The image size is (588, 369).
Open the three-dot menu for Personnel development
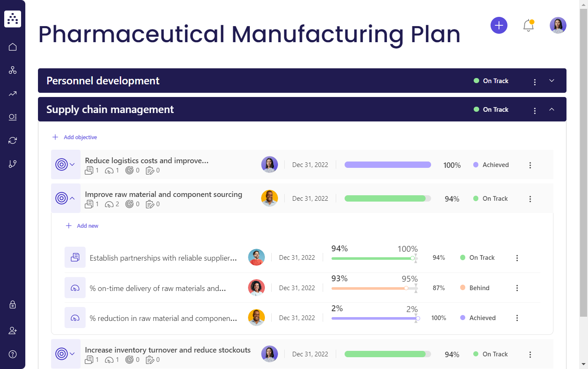tap(535, 82)
